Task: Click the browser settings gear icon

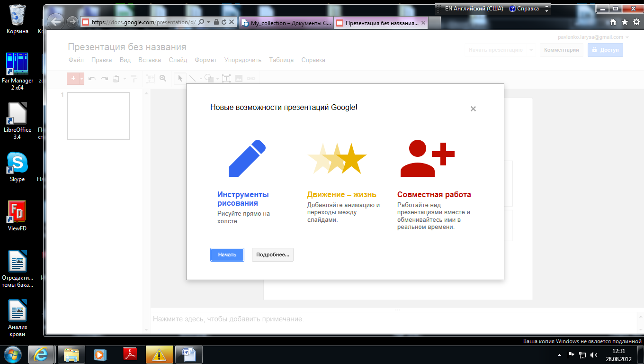Action: click(x=635, y=22)
